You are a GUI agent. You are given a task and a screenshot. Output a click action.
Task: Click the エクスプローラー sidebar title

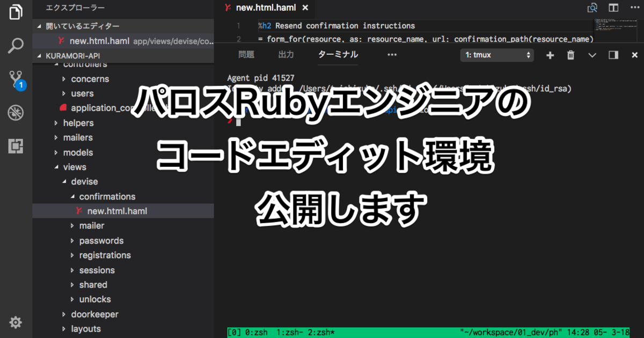coord(76,8)
